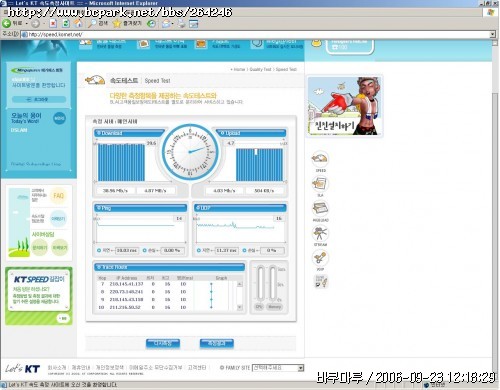Refresh the page with green arrows icon
The width and height of the screenshot is (500, 390).
pyautogui.click(x=66, y=23)
